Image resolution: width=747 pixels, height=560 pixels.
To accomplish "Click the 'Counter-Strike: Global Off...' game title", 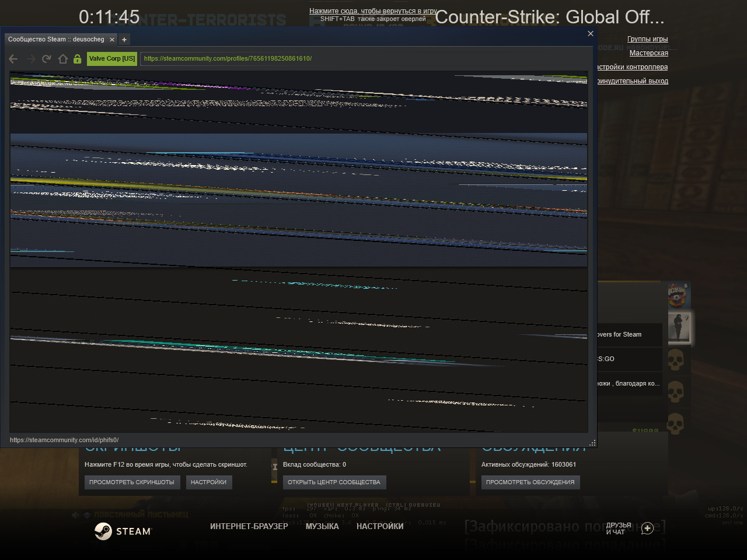I will point(550,17).
